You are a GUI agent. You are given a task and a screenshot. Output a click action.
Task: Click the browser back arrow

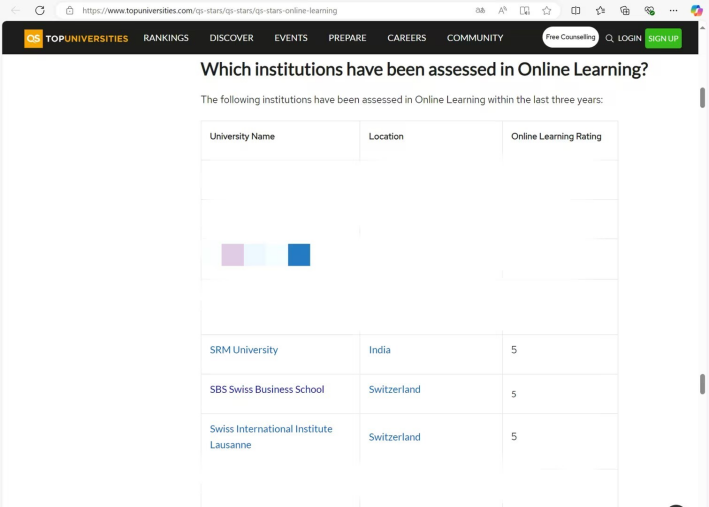[x=15, y=10]
